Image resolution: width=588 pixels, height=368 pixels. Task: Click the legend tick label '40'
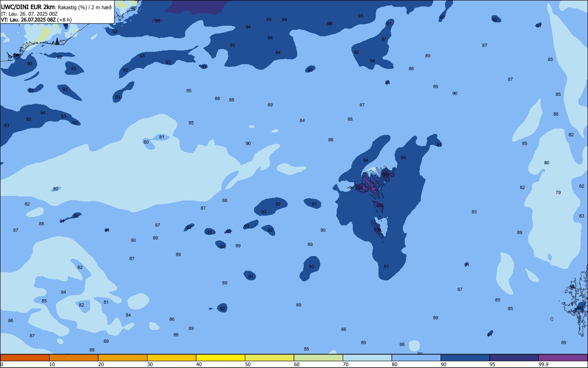[x=199, y=364]
